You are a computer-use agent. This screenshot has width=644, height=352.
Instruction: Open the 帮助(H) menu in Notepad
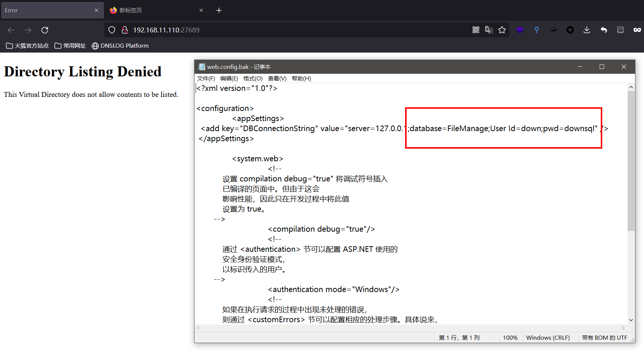(301, 79)
